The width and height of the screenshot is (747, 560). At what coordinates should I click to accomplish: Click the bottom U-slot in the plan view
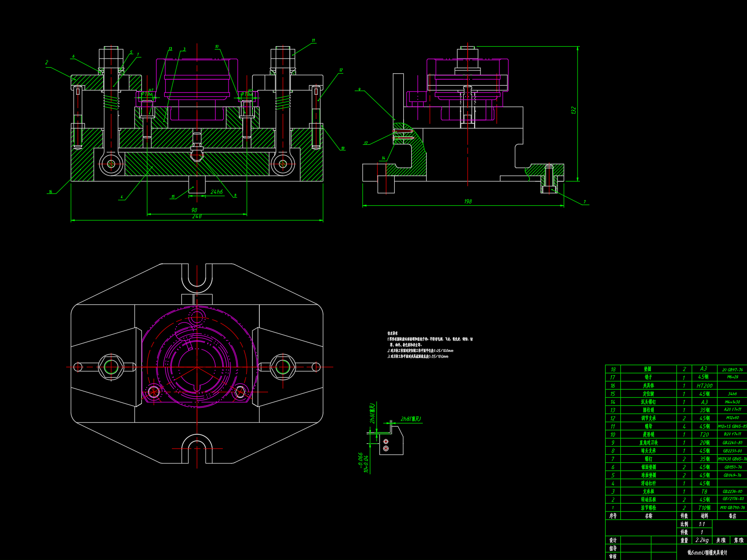pos(197,449)
